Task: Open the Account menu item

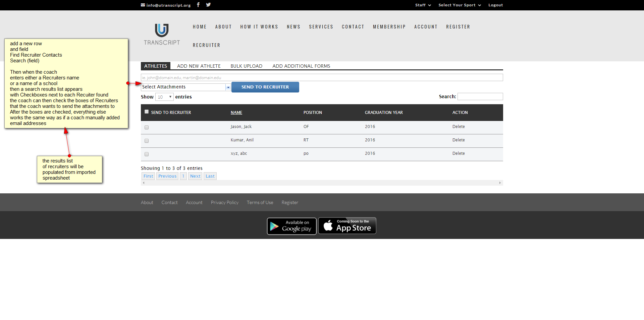Action: (x=426, y=27)
